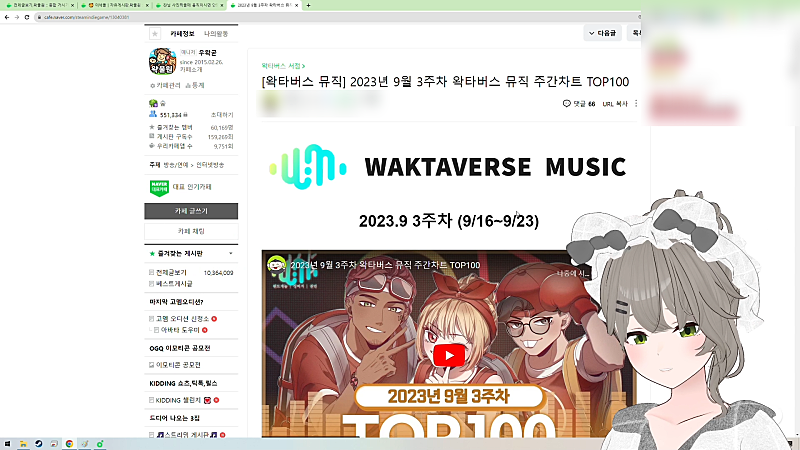Click the green star beside 즐겨찾는 게시판
This screenshot has width=800, height=450.
152,254
